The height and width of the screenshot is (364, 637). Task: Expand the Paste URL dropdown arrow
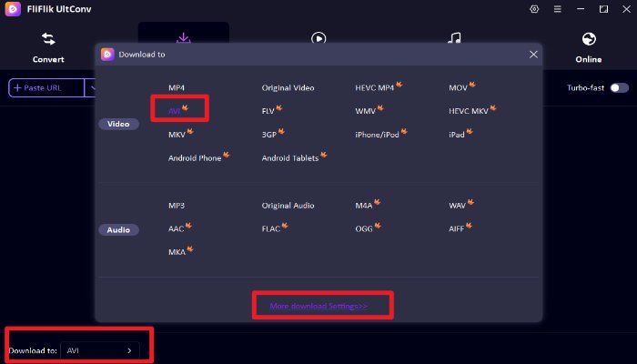[x=92, y=87]
